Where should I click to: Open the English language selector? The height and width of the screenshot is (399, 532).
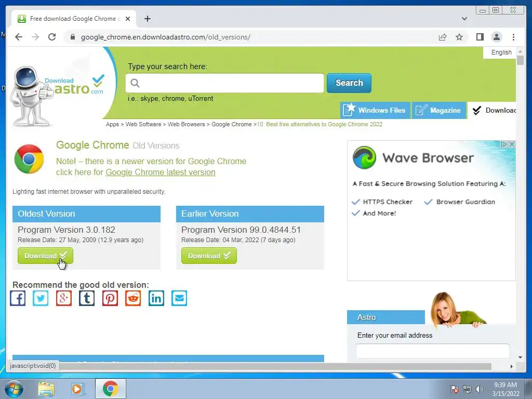(x=501, y=52)
